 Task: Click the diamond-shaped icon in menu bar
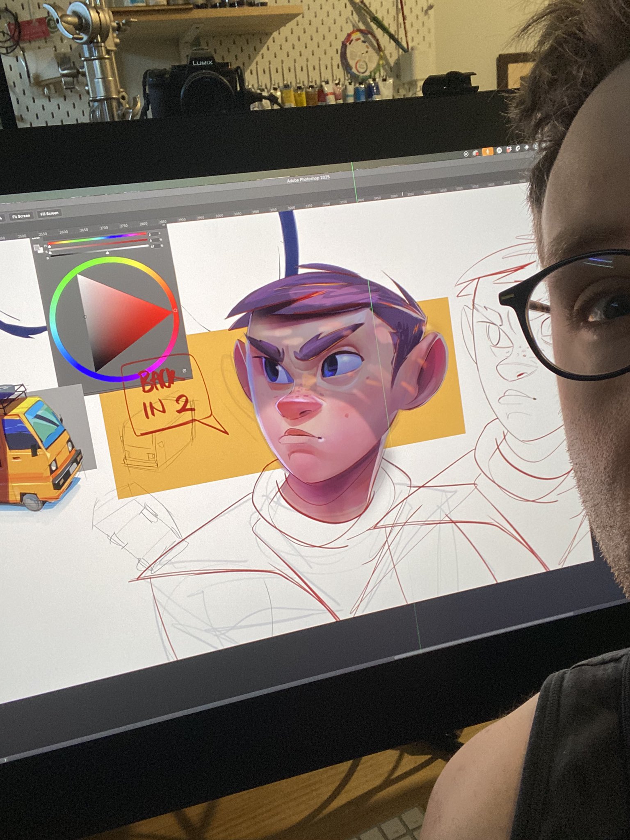(x=527, y=147)
